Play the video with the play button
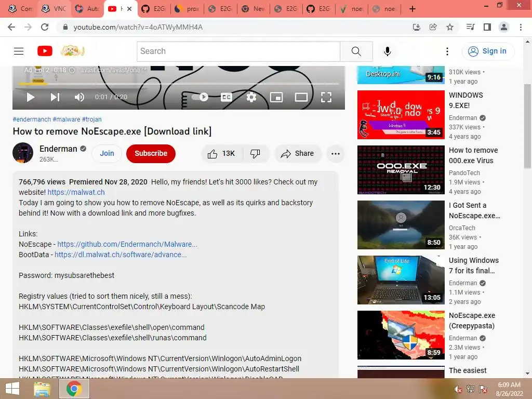Image resolution: width=532 pixels, height=399 pixels. [30, 97]
